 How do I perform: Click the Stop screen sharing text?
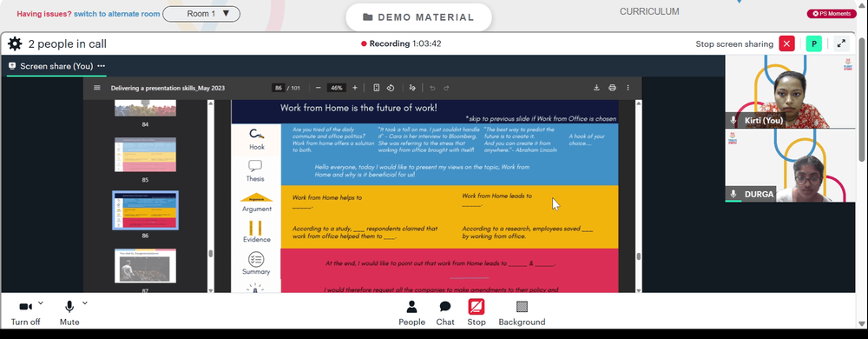(x=734, y=43)
